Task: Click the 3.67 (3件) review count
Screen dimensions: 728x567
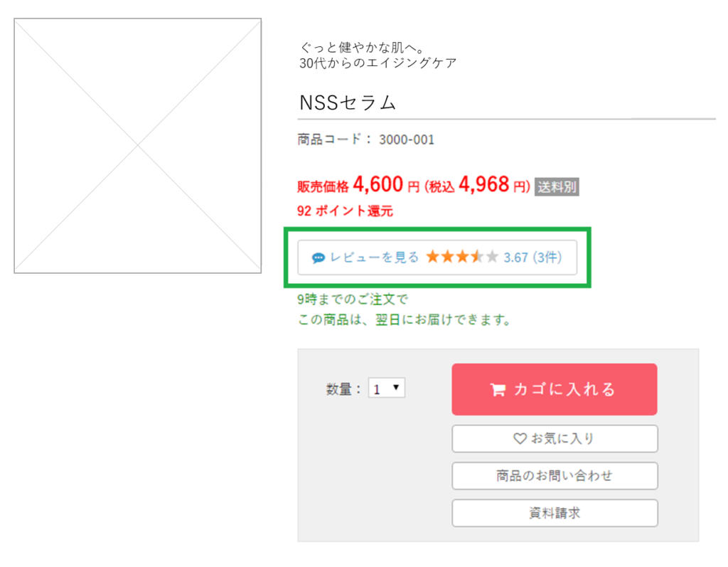Action: pos(532,258)
